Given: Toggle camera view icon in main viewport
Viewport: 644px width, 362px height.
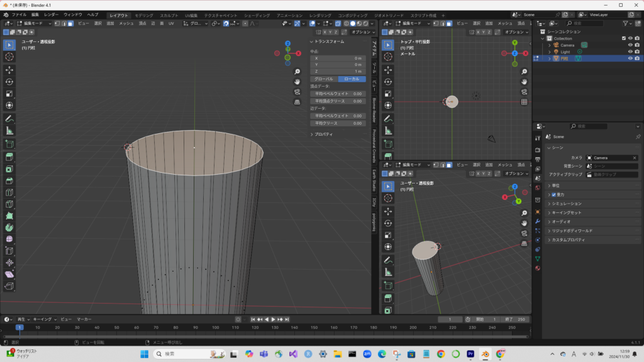Looking at the screenshot, I should [x=297, y=91].
